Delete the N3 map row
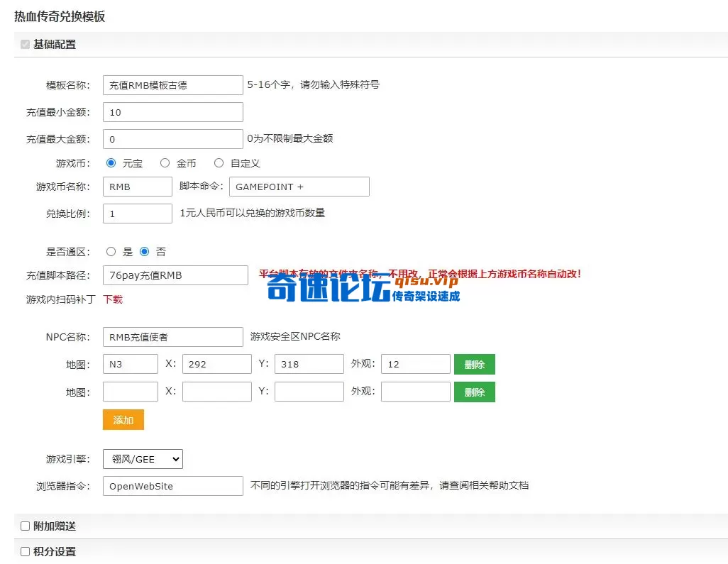The image size is (728, 564). click(474, 365)
